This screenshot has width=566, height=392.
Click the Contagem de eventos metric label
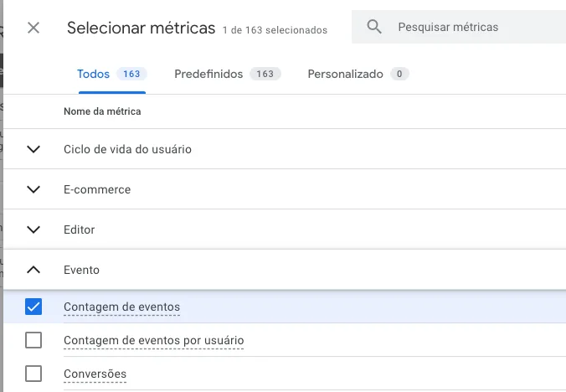click(121, 307)
